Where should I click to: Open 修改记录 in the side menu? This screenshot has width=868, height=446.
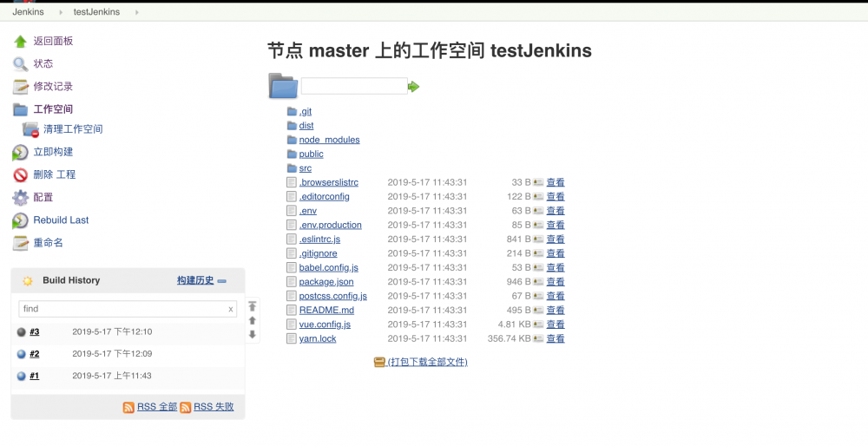click(x=53, y=86)
